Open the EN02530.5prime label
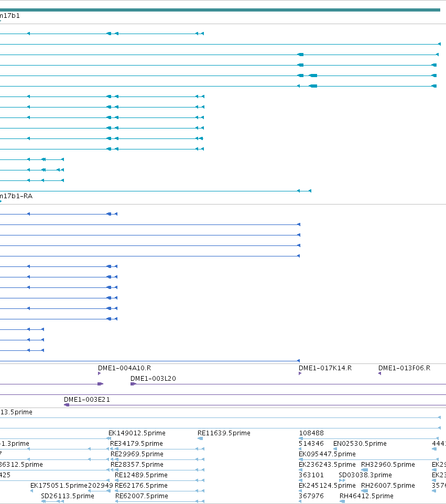Screen dimensions: 446x504 [x=360, y=444]
